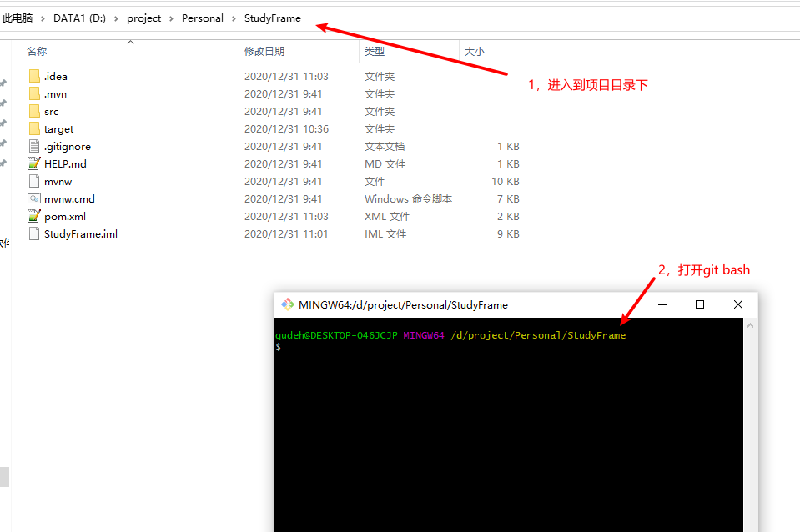Click the MD 文件 type cell

(385, 163)
